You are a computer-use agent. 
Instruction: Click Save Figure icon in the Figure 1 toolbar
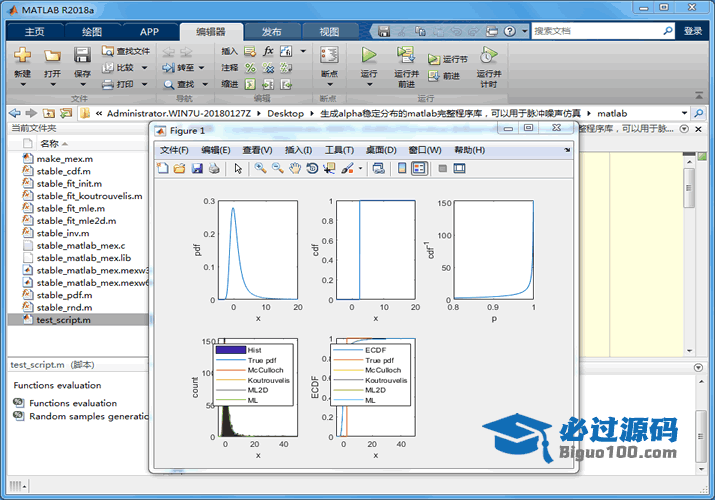coord(197,168)
